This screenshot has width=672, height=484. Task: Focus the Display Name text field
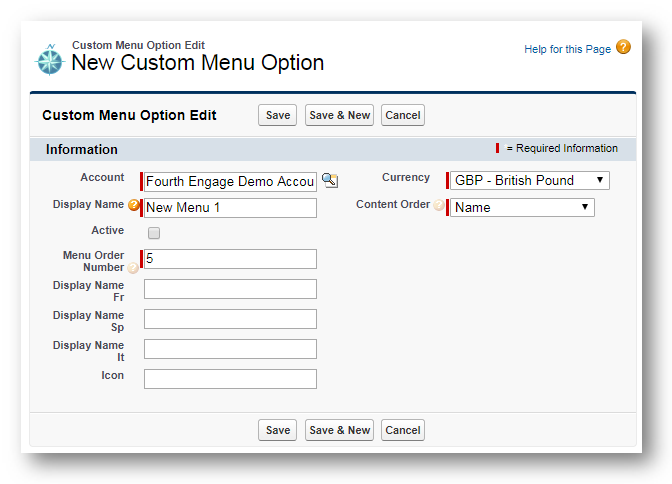[230, 207]
